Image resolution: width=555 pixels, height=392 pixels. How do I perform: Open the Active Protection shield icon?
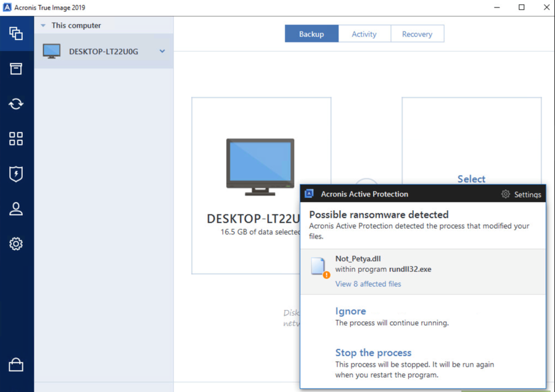point(16,174)
